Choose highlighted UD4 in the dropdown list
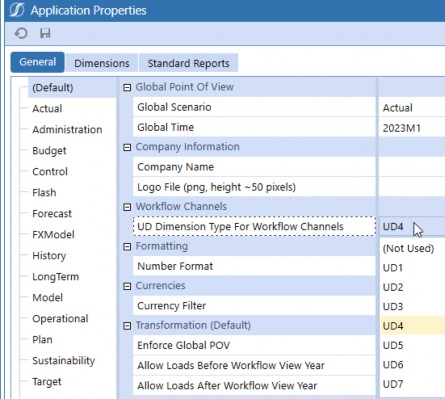The height and width of the screenshot is (399, 445). 412,326
